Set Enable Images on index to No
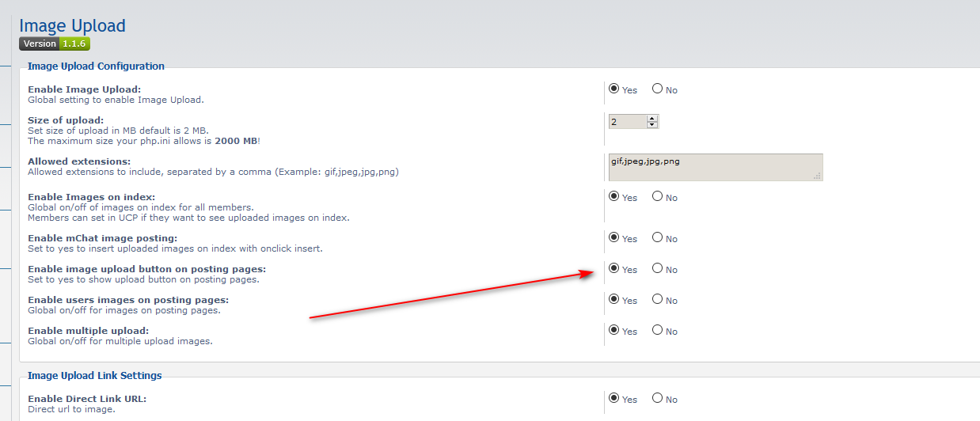Screen dimensions: 980x421 tap(657, 197)
